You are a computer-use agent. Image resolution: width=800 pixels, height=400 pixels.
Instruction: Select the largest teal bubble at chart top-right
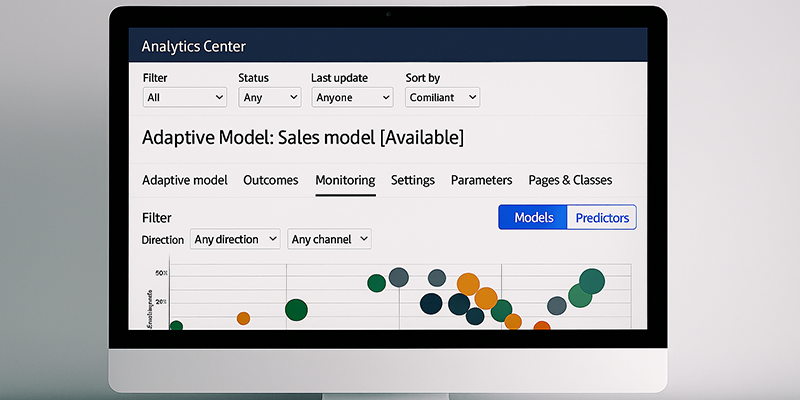[592, 281]
